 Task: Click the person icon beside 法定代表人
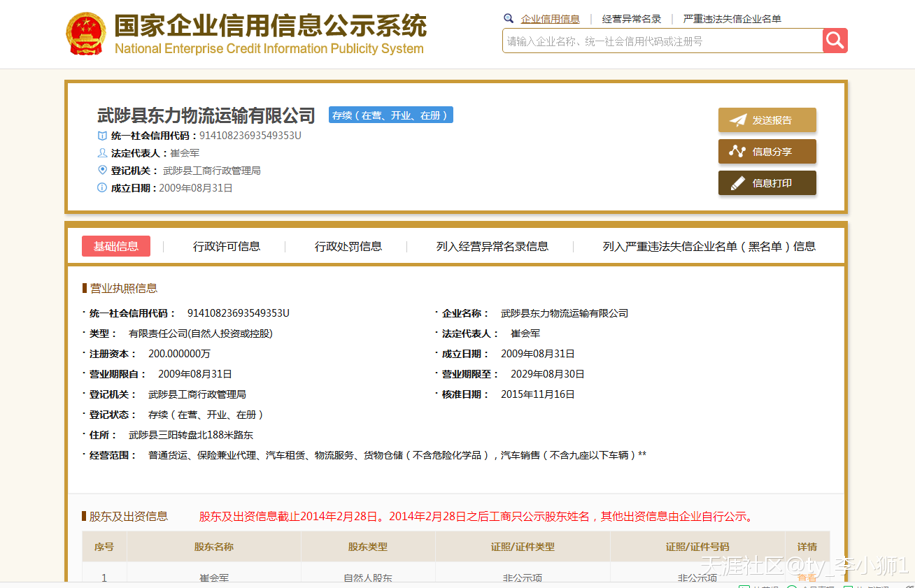[x=103, y=153]
